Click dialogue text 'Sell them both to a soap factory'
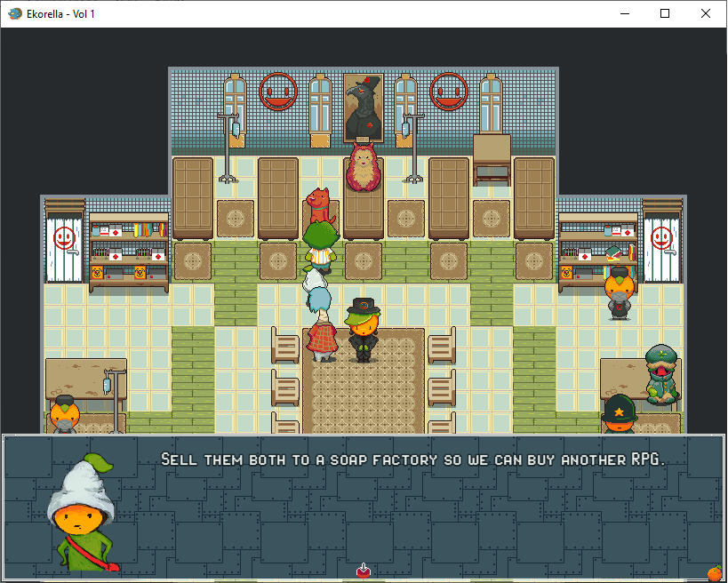728x583 pixels. click(x=299, y=459)
